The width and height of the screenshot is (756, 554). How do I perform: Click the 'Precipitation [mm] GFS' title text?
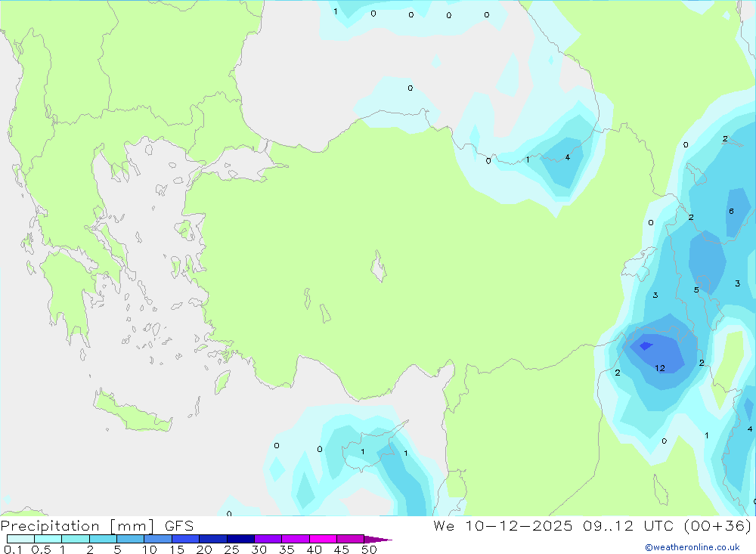tap(97, 526)
